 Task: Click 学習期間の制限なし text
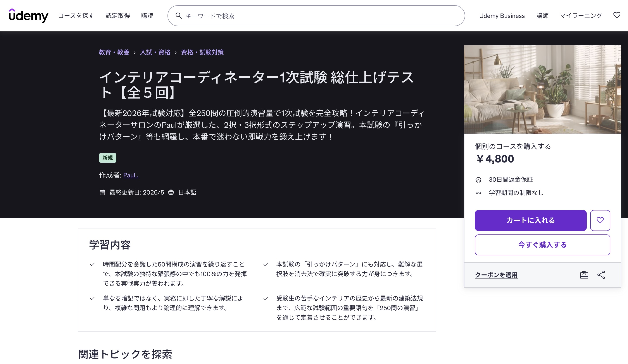[516, 193]
